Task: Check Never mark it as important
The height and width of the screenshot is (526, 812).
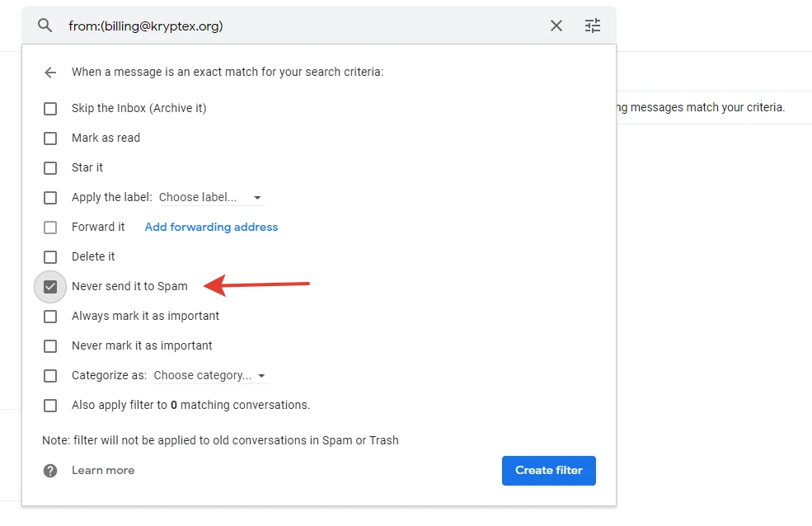Action: (x=50, y=346)
